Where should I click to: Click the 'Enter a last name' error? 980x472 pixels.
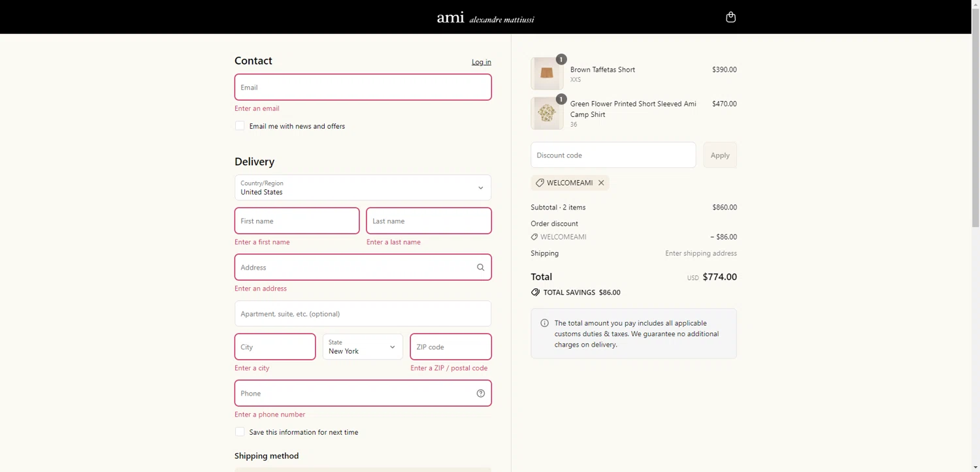[393, 242]
